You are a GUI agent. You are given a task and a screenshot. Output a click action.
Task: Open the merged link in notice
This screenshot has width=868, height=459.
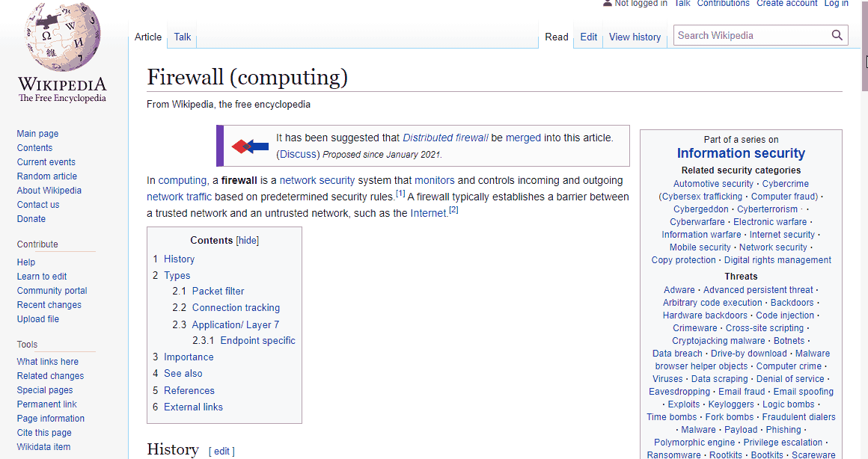click(523, 138)
